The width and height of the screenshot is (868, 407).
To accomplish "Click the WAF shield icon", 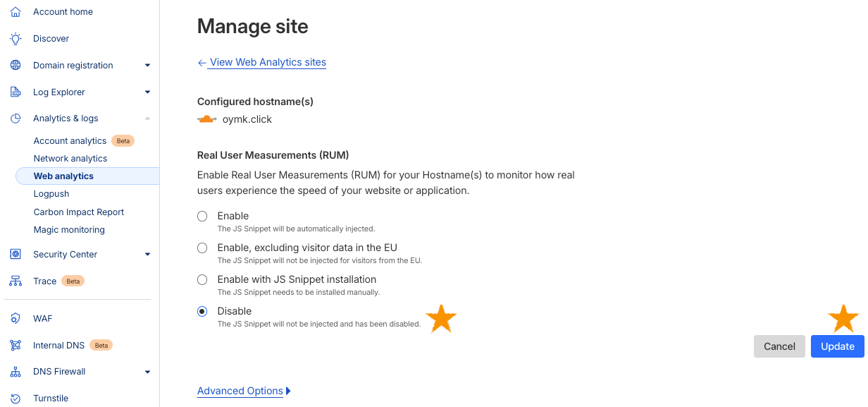I will click(15, 319).
